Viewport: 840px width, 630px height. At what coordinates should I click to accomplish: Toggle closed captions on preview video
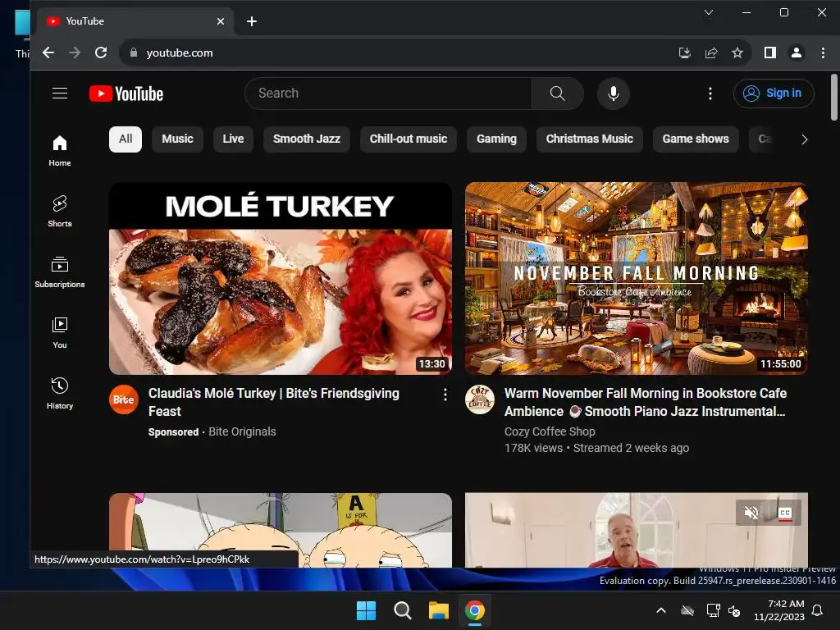[785, 513]
